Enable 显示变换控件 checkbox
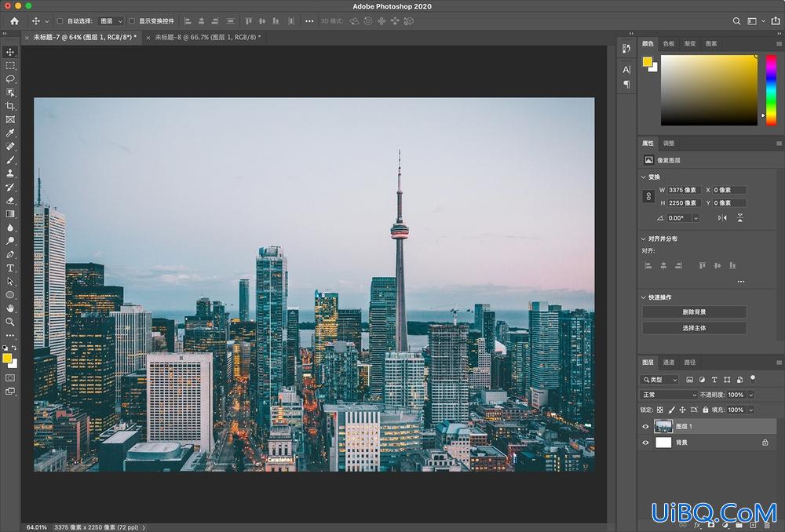785x532 pixels. [132, 21]
